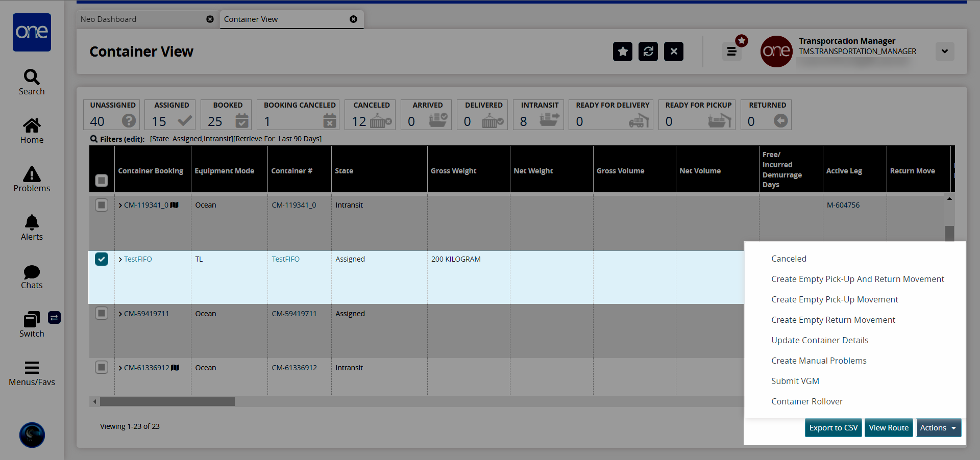
Task: Switch to the Neo Dashboard tab
Action: click(148, 19)
